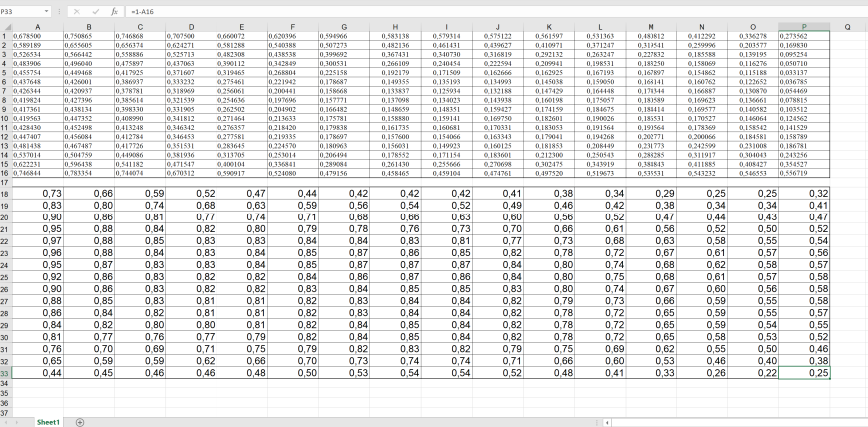868x427 pixels.
Task: Click the Select All corner triangle
Action: [6, 27]
